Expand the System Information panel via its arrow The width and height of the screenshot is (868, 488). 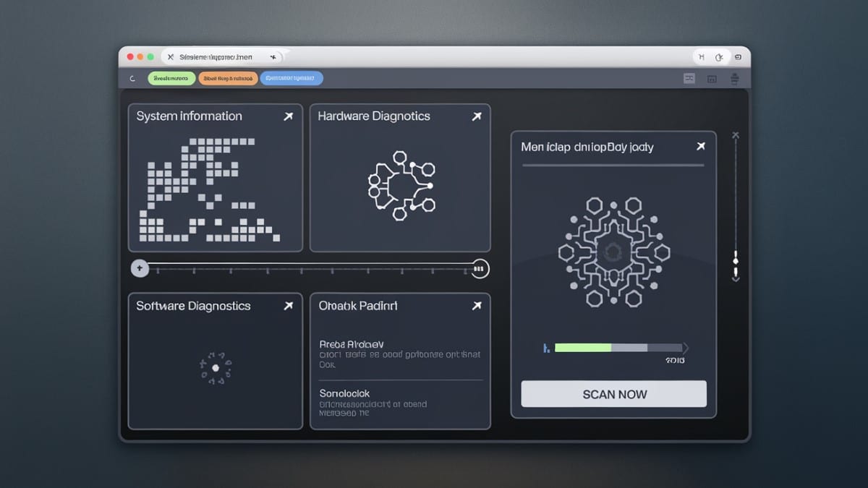coord(289,116)
